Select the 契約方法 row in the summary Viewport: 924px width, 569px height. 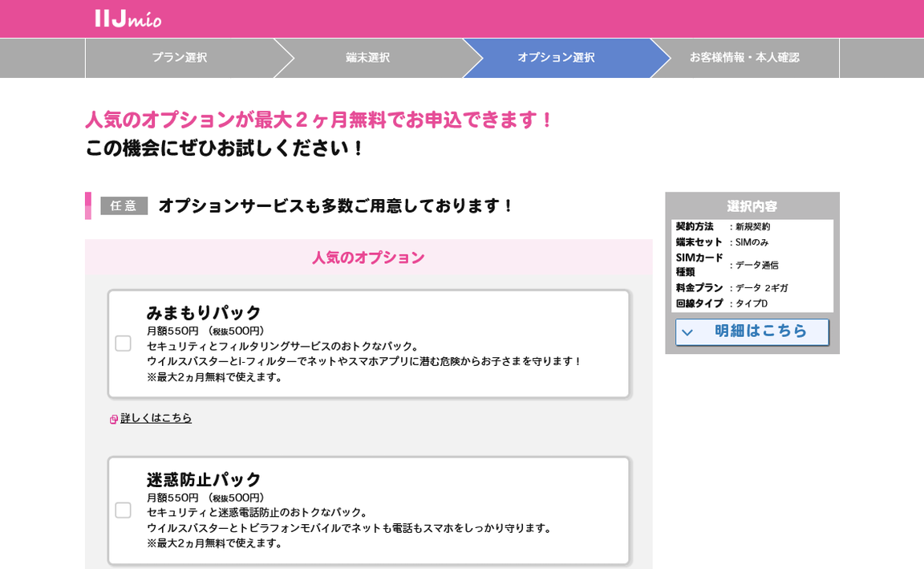tap(752, 227)
